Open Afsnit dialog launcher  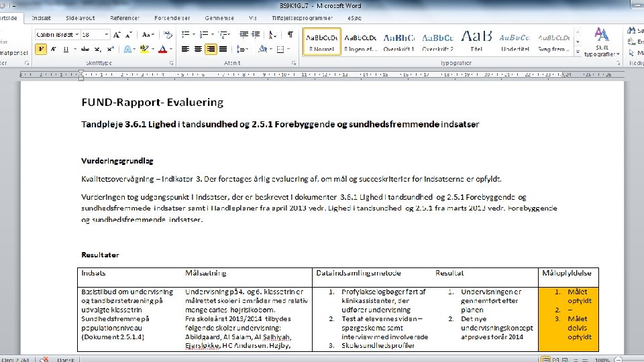[294, 63]
